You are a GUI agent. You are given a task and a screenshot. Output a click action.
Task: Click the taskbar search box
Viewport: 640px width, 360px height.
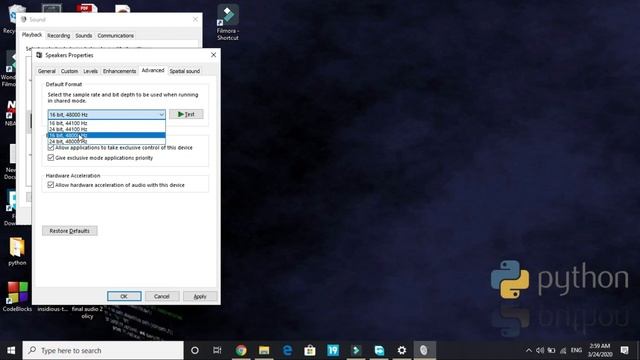(103, 350)
